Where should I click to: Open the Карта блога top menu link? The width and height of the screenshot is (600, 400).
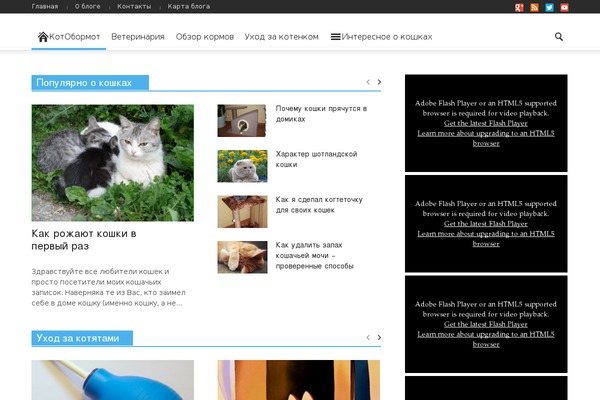189,7
